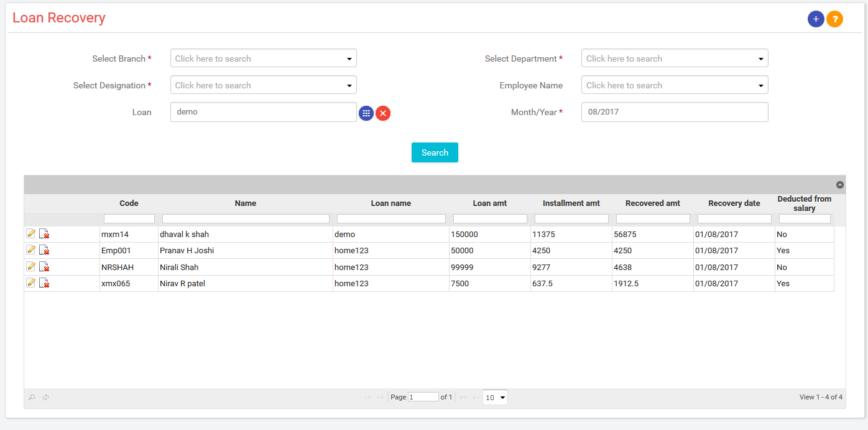
Task: Click the recovered amount 56875 cell
Action: tap(653, 235)
